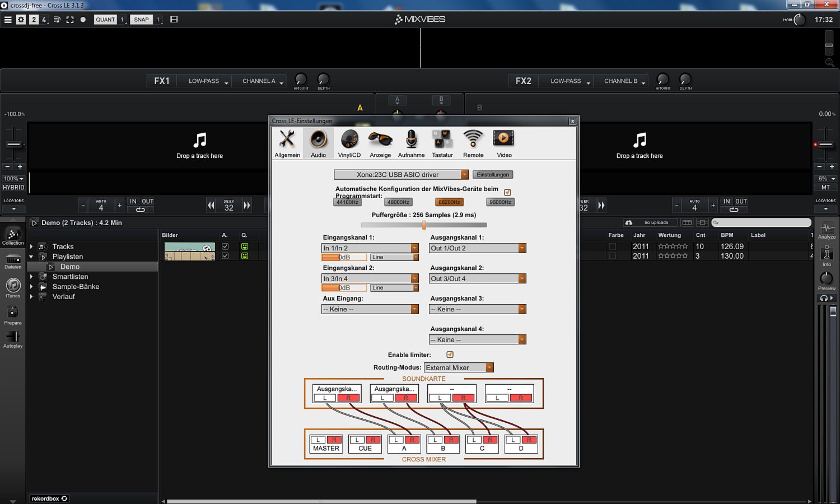
Task: Select the Demo playlist item
Action: [x=70, y=267]
